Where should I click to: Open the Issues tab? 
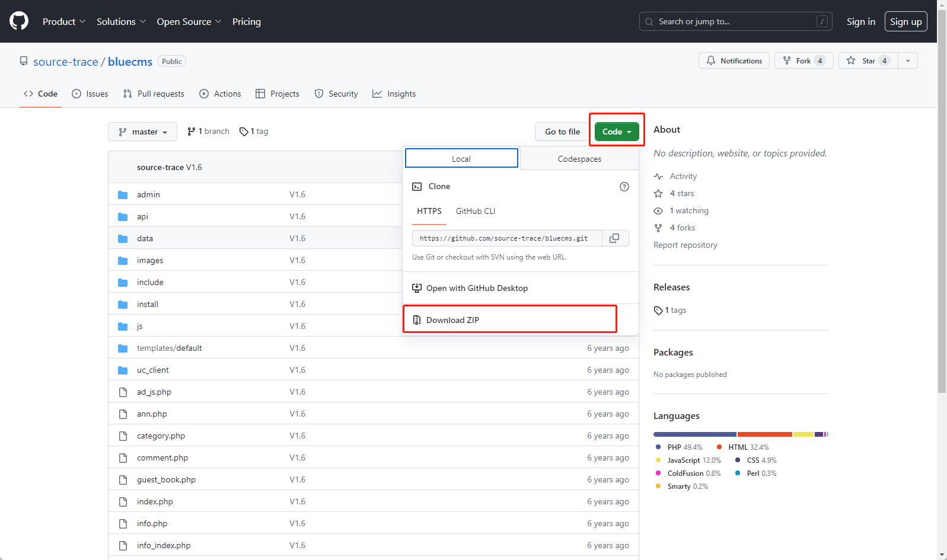click(90, 94)
